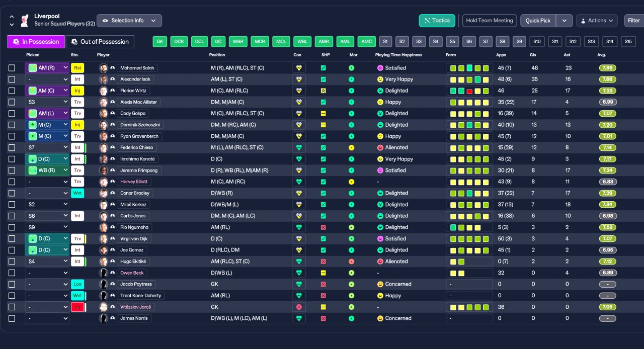
Task: Click Rio Ngumoha's red SHP cross icon
Action: [323, 227]
